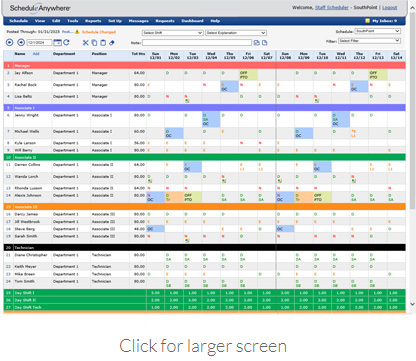The width and height of the screenshot is (416, 361).
Task: Expand the Schedule SouthPoint dropdown
Action: tap(378, 31)
